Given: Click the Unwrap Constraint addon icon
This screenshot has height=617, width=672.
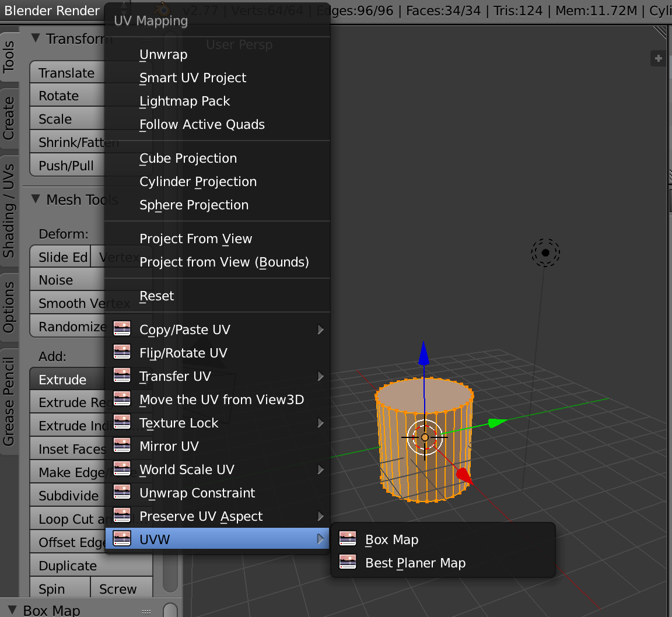Looking at the screenshot, I should point(122,492).
